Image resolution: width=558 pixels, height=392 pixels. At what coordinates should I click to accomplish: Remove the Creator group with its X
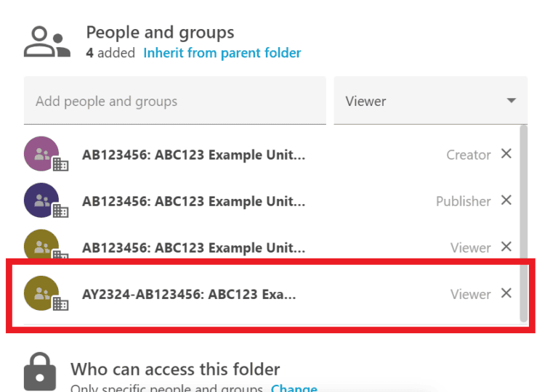click(x=506, y=154)
